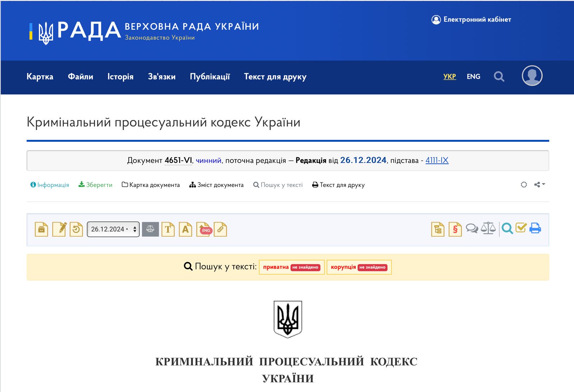
Task: Click the document card archive icon
Action: coord(41,229)
